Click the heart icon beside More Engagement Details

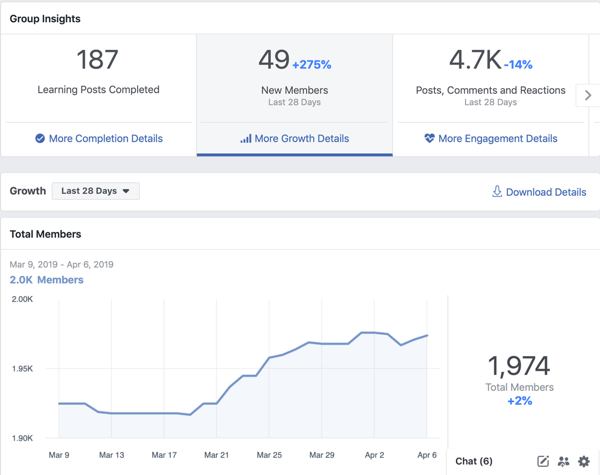click(x=430, y=138)
